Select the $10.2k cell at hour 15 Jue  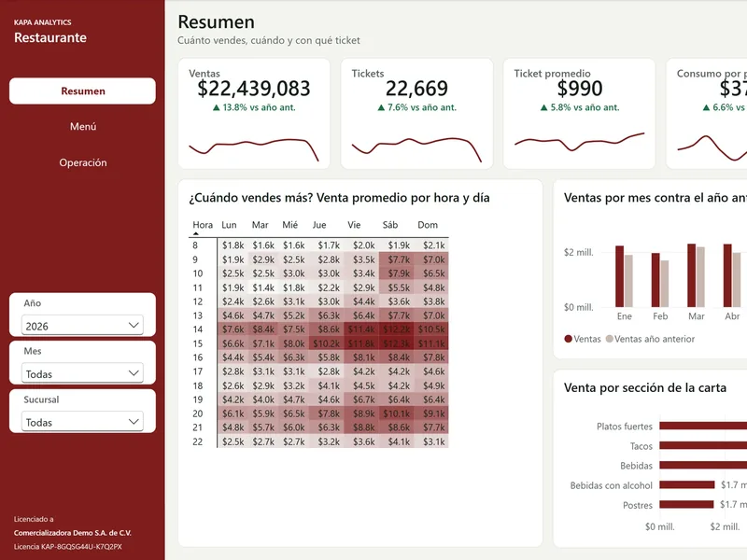326,343
